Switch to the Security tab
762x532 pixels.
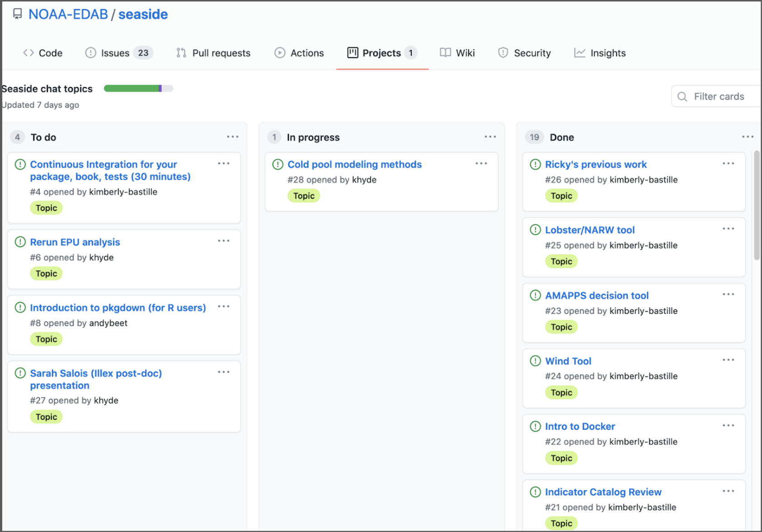point(525,53)
